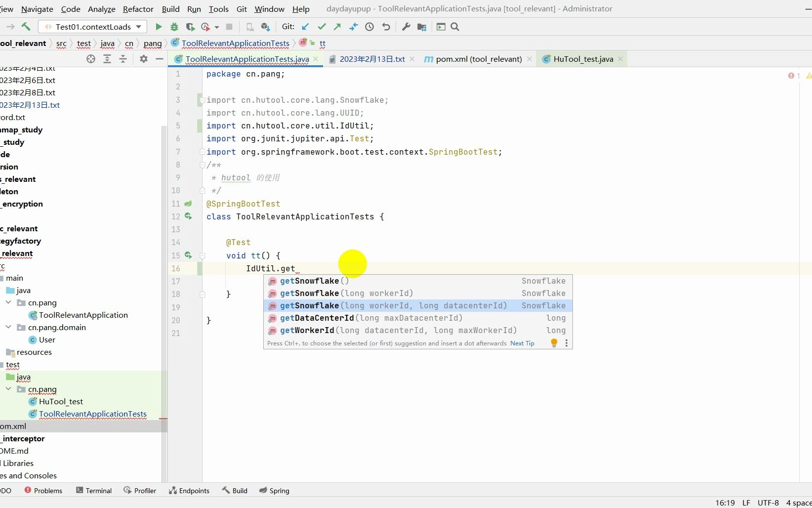Hide the project tool window
This screenshot has width=812, height=508.
160,59
